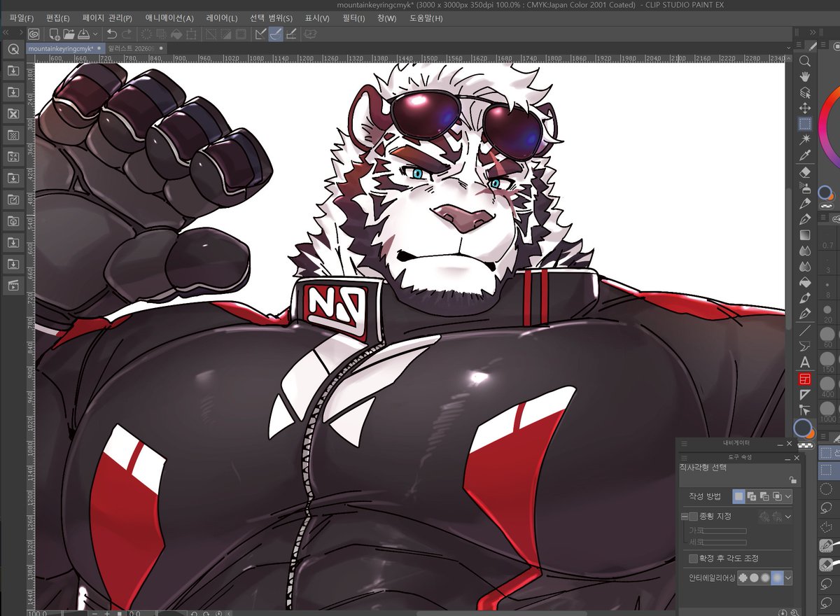This screenshot has height=616, width=840.
Task: Open the save options dropdown arrow
Action: pyautogui.click(x=94, y=34)
